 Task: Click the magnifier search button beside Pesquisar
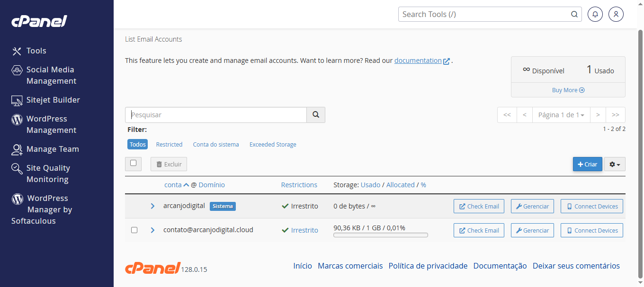point(316,115)
